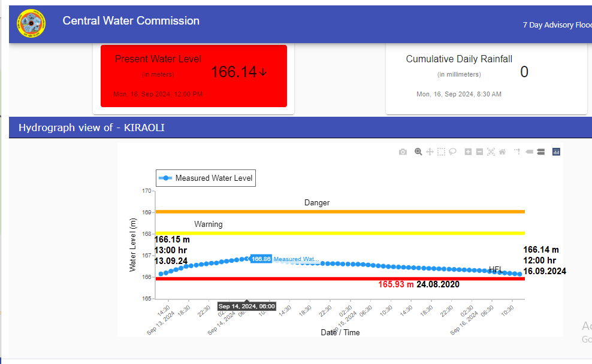Screen dimensions: 592x364
Task: Enable compare data on hover
Action: pos(540,152)
